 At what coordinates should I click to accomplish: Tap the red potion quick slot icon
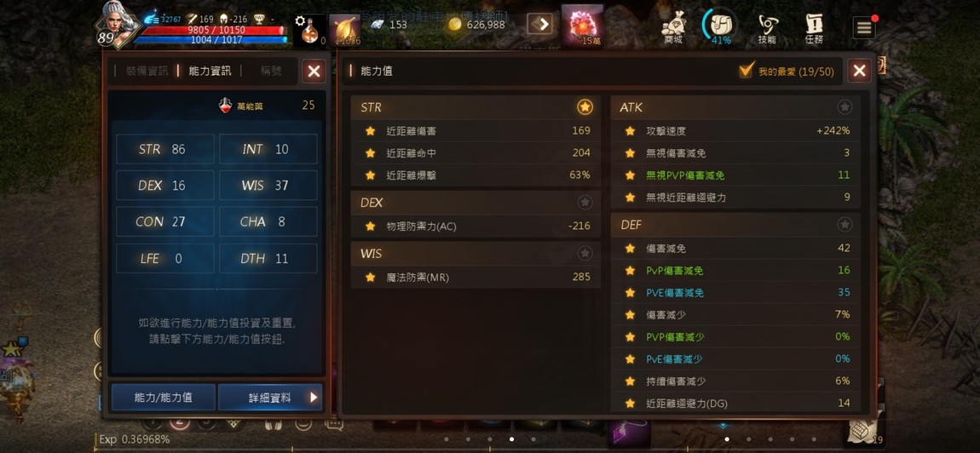310,30
